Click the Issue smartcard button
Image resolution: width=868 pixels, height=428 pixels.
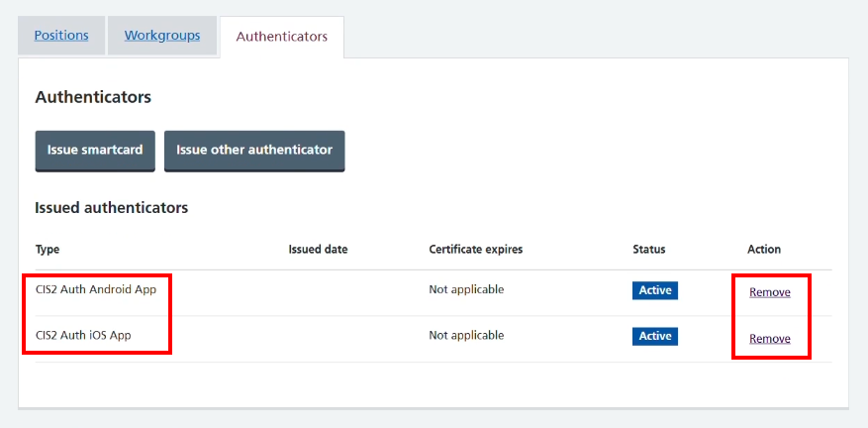pos(95,151)
